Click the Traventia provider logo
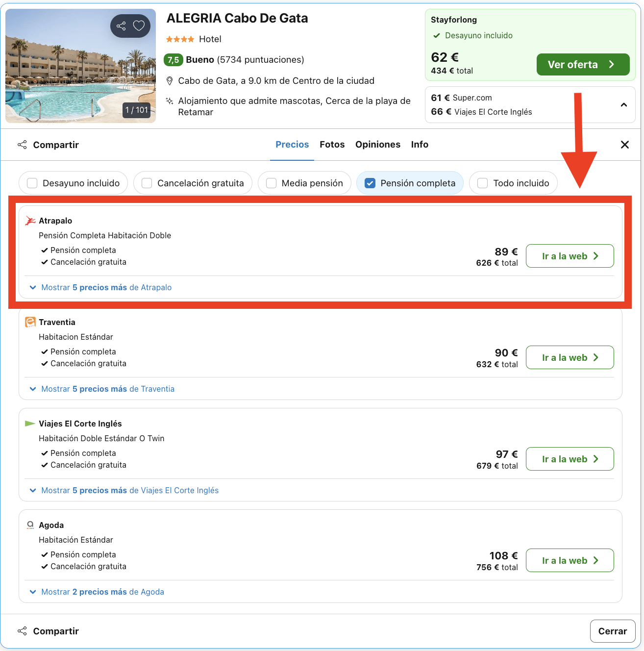This screenshot has width=644, height=651. [30, 322]
